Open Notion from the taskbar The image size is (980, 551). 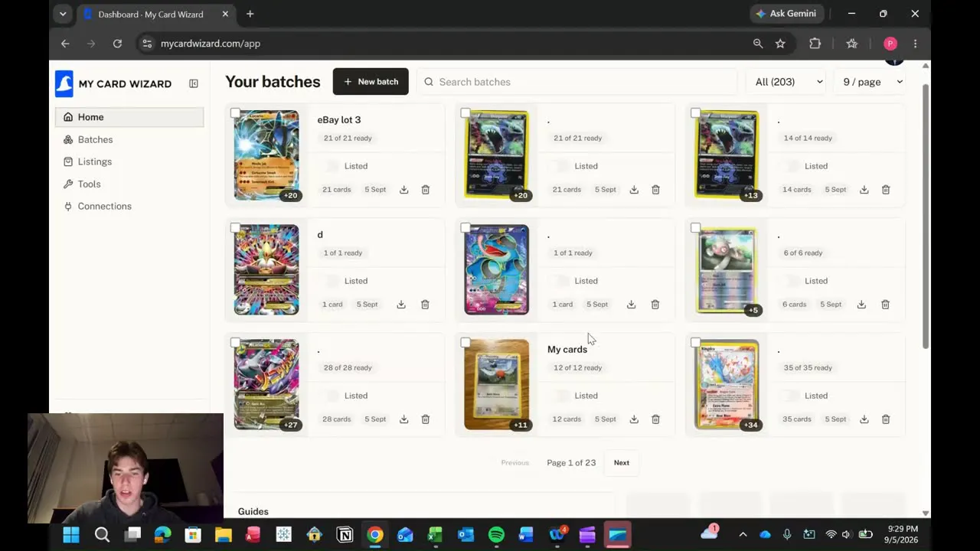(x=345, y=535)
